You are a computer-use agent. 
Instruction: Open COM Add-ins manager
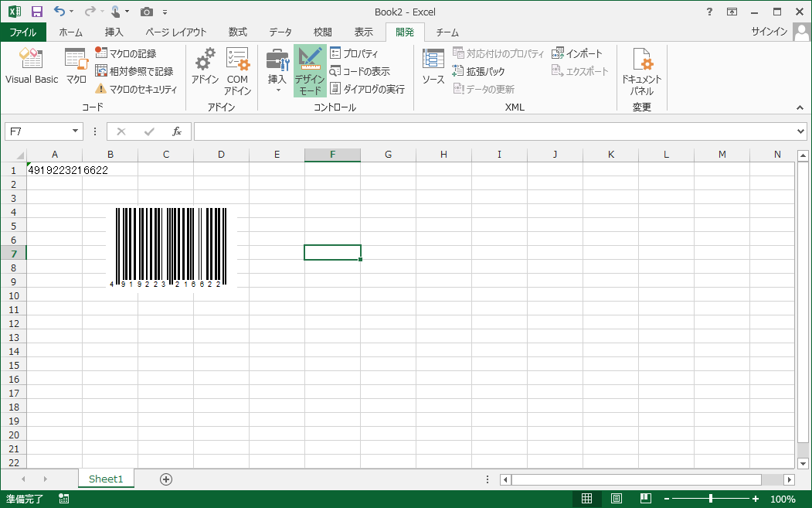237,70
